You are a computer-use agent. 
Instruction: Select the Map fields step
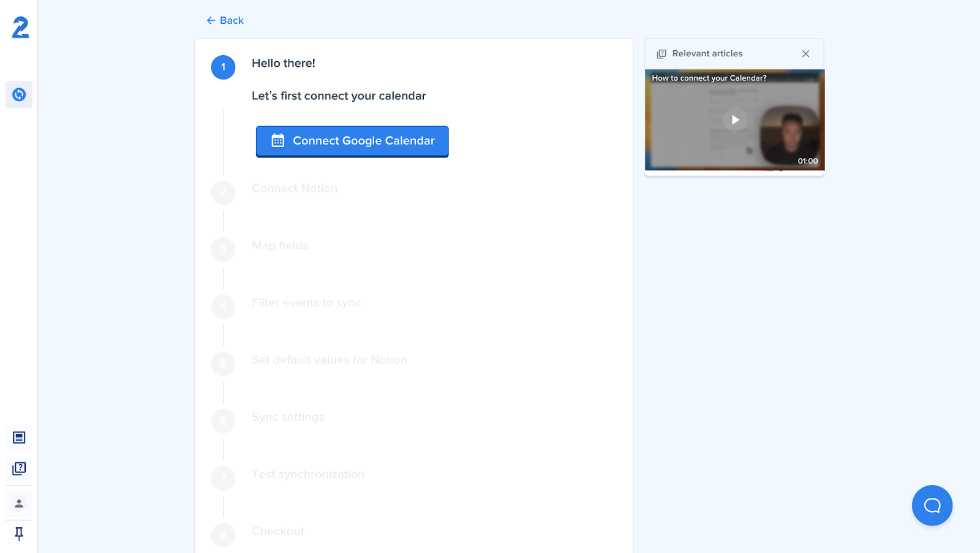280,246
